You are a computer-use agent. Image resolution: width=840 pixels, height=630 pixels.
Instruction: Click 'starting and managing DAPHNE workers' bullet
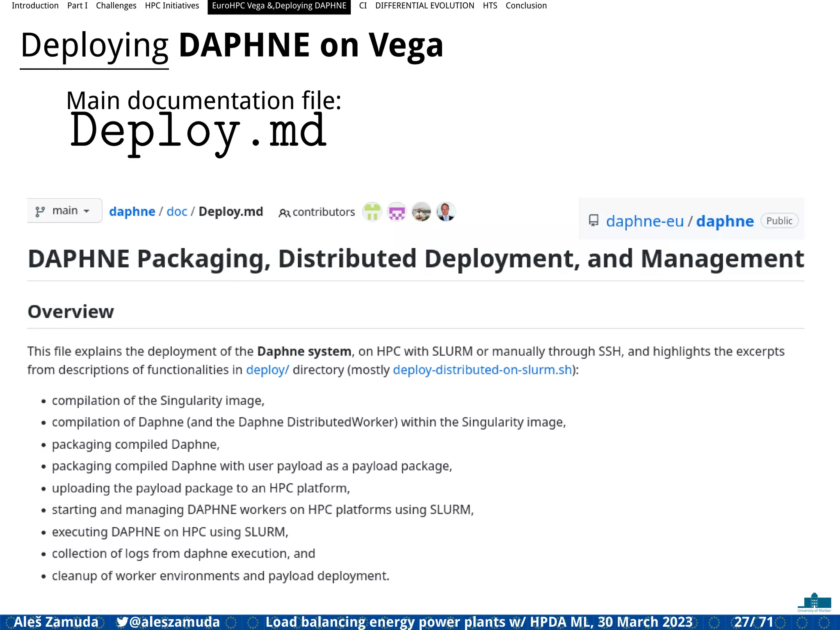click(263, 510)
